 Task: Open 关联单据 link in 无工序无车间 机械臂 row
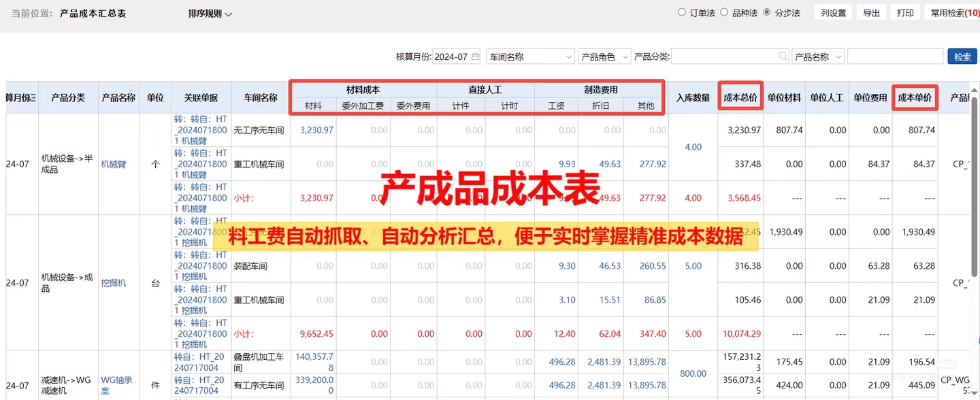(x=200, y=130)
